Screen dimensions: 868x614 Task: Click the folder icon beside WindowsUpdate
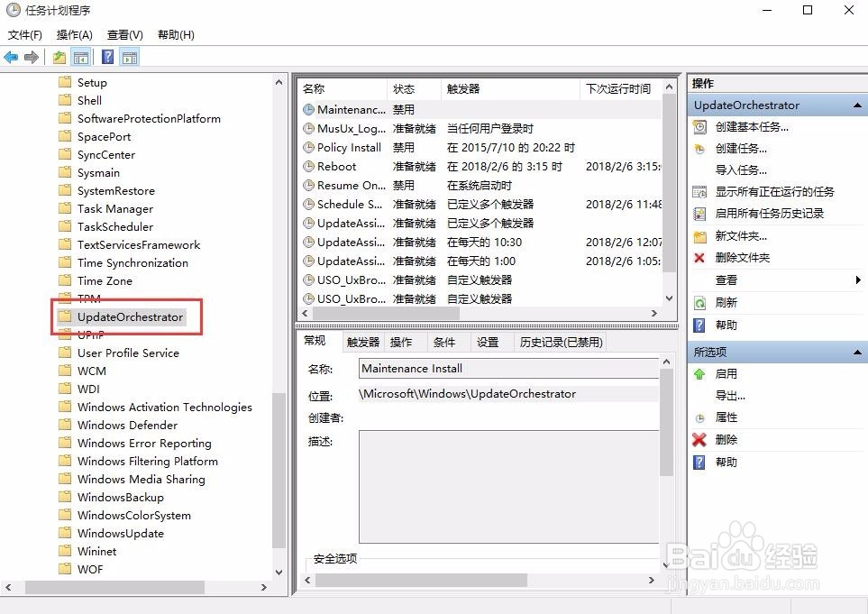tap(65, 533)
